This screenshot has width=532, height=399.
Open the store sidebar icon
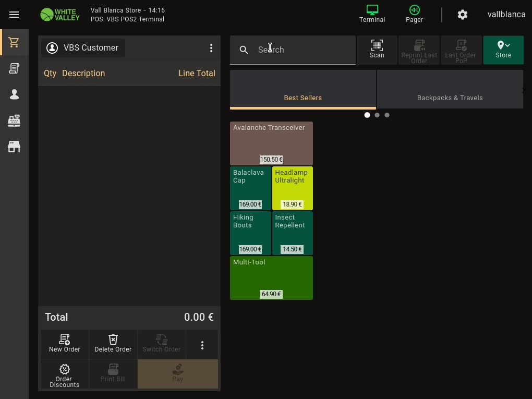tap(14, 147)
